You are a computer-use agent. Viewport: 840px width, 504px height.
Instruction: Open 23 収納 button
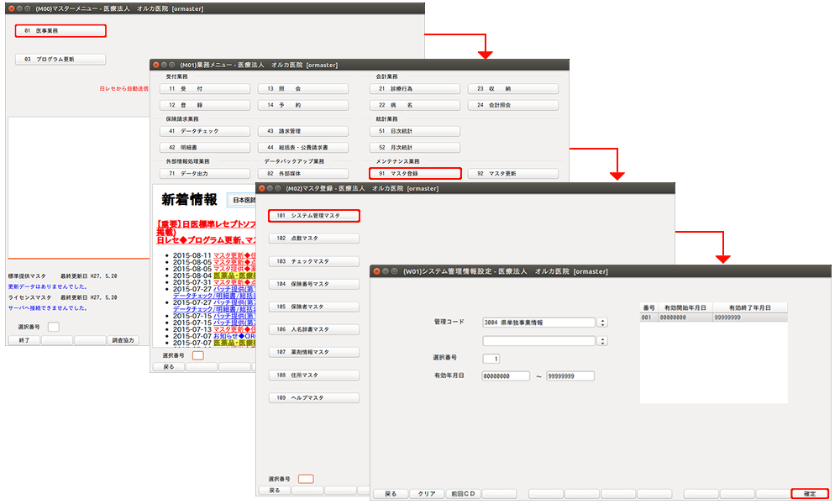(513, 89)
